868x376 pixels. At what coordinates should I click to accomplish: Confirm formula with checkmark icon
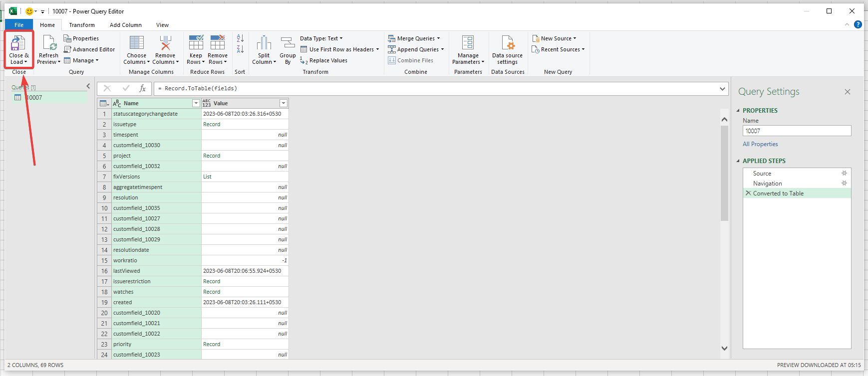pos(126,88)
